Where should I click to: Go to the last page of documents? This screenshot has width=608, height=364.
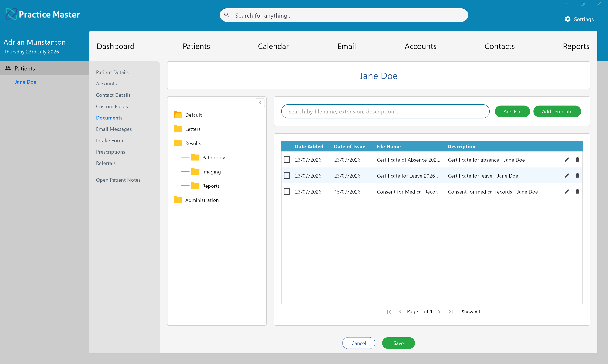point(451,312)
